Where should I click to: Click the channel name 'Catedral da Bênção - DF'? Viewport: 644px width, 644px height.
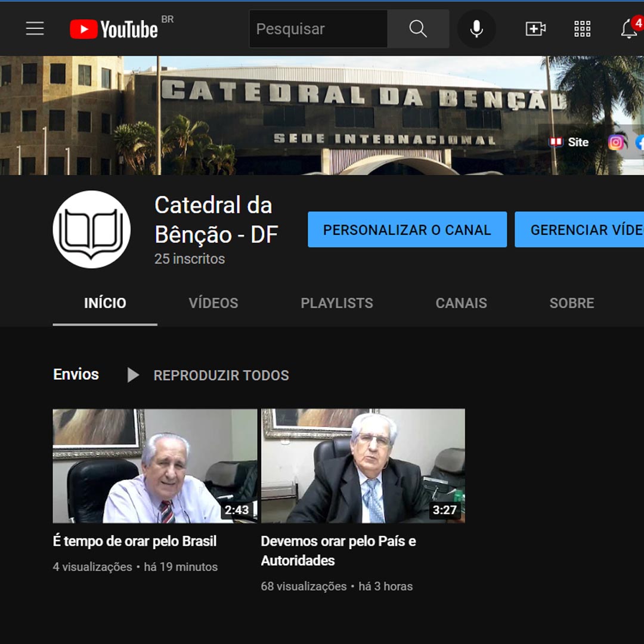[216, 219]
